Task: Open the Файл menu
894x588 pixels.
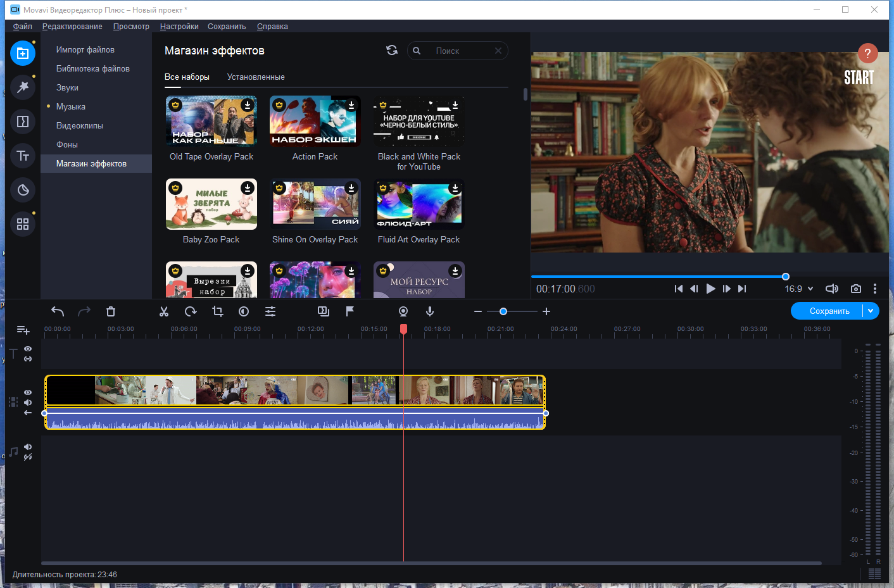Action: (23, 27)
